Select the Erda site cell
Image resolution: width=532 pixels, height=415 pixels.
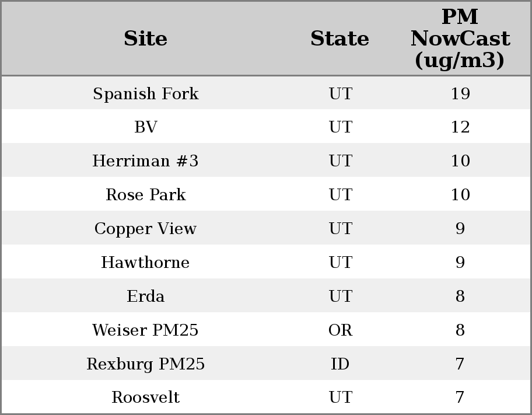146,297
